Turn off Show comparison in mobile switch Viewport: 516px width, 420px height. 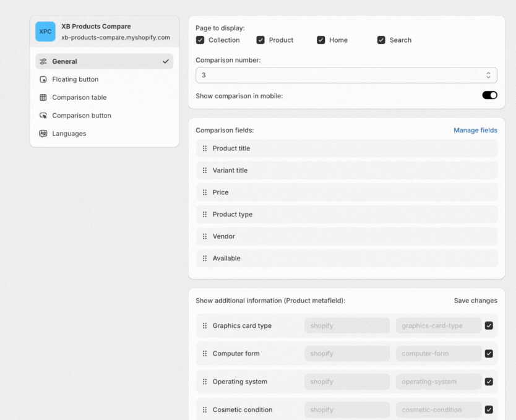point(489,95)
